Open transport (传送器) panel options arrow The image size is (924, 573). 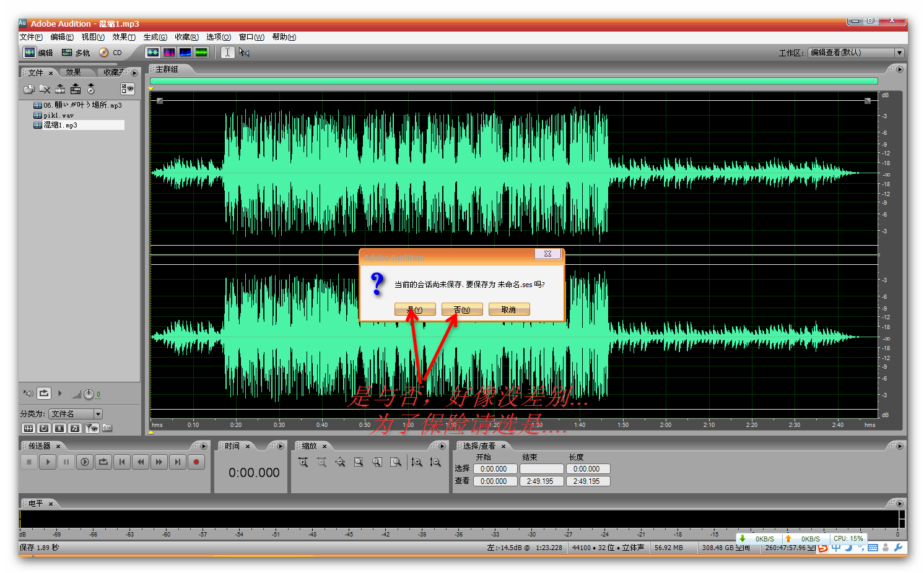[x=204, y=446]
